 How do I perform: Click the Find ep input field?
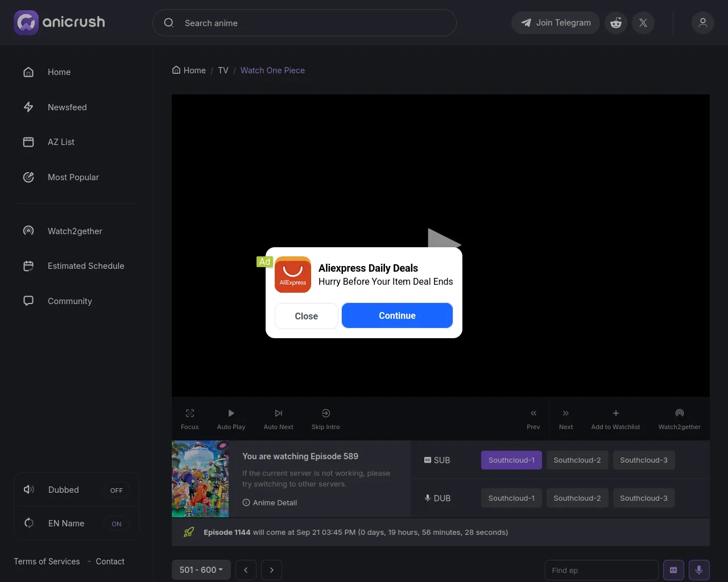point(601,570)
